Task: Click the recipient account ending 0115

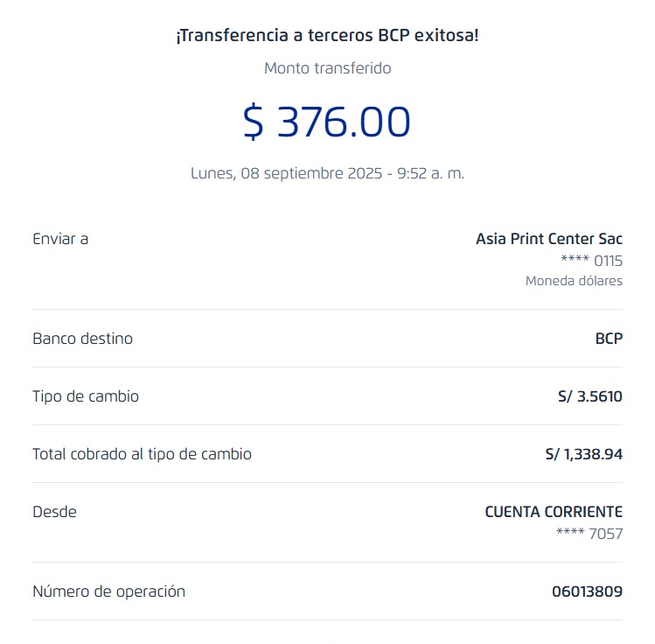Action: pyautogui.click(x=591, y=261)
